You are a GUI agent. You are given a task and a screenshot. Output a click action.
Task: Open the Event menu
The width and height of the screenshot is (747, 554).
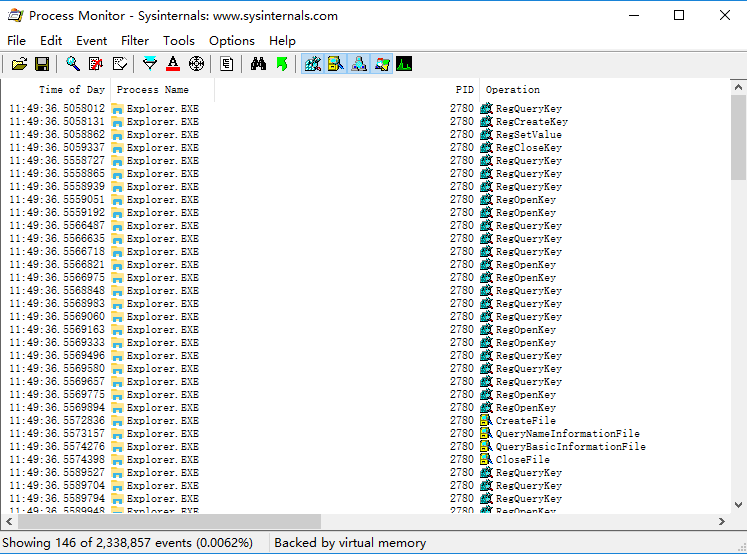coord(91,41)
